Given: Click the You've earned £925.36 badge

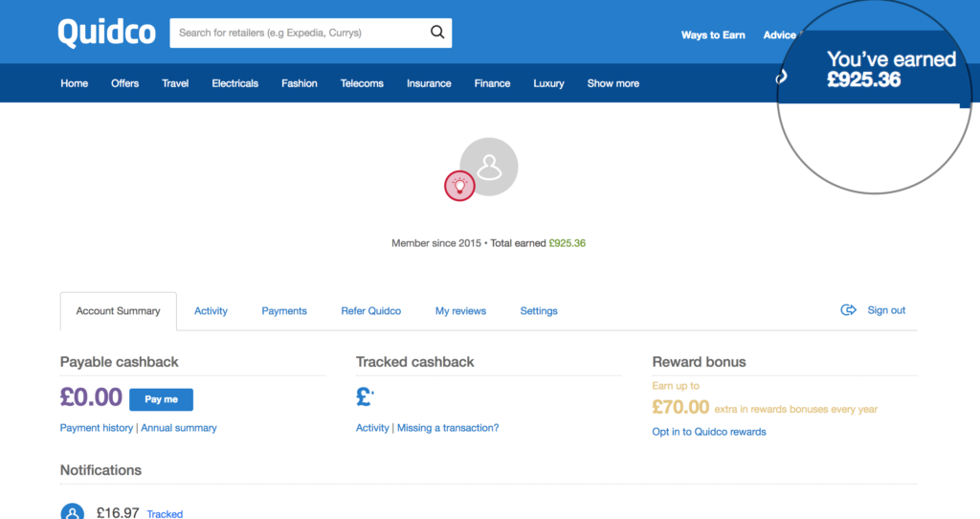Looking at the screenshot, I should pos(891,69).
